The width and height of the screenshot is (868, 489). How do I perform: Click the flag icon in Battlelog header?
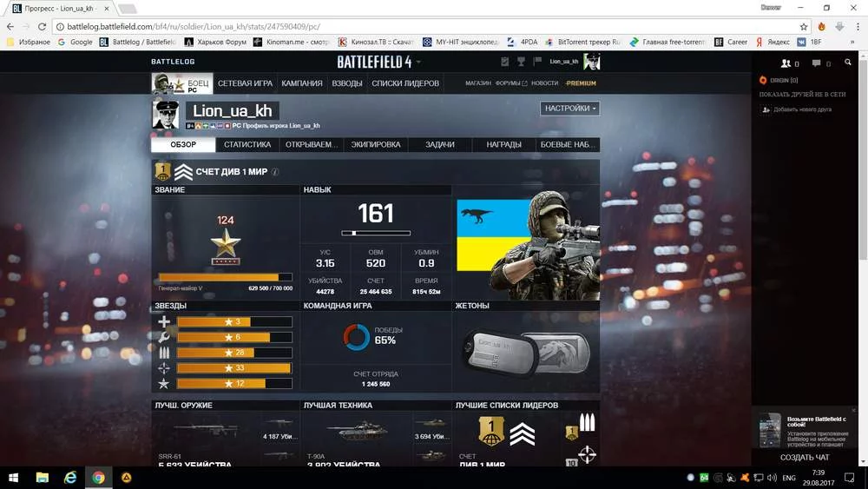536,62
